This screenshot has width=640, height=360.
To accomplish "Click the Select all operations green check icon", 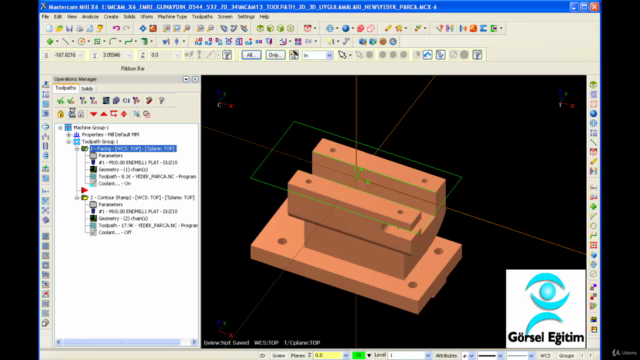I will click(x=60, y=100).
